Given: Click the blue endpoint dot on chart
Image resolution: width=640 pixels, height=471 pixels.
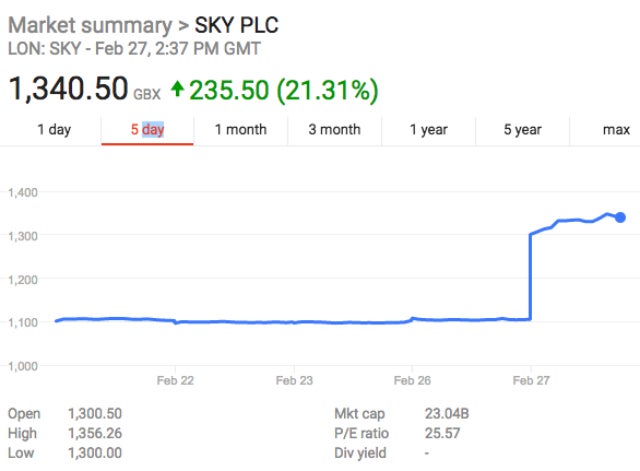Looking at the screenshot, I should (x=620, y=217).
